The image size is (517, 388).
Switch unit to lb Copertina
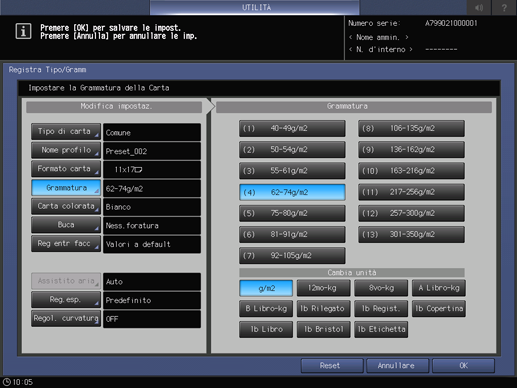point(439,309)
